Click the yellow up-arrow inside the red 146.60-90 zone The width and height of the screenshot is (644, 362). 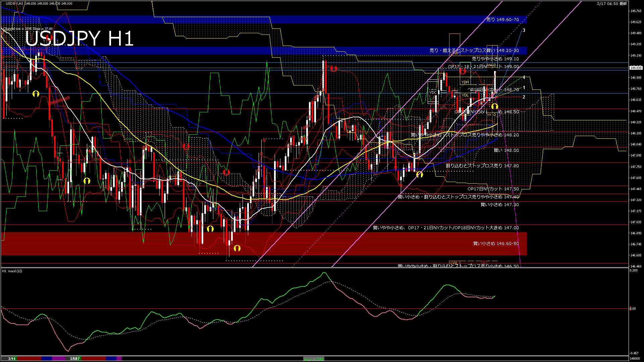pos(237,248)
